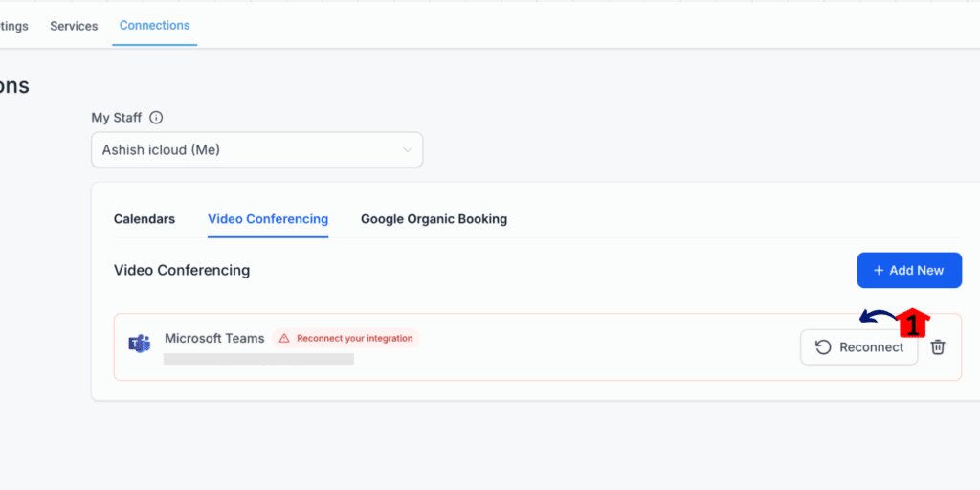This screenshot has width=980, height=490.
Task: Click the Reconnect your integration warning badge
Action: [x=346, y=338]
